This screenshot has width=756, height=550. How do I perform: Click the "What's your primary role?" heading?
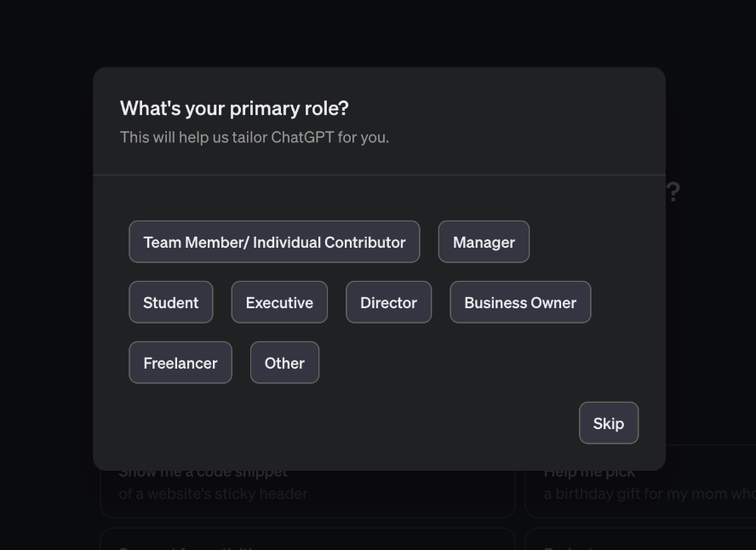[234, 108]
